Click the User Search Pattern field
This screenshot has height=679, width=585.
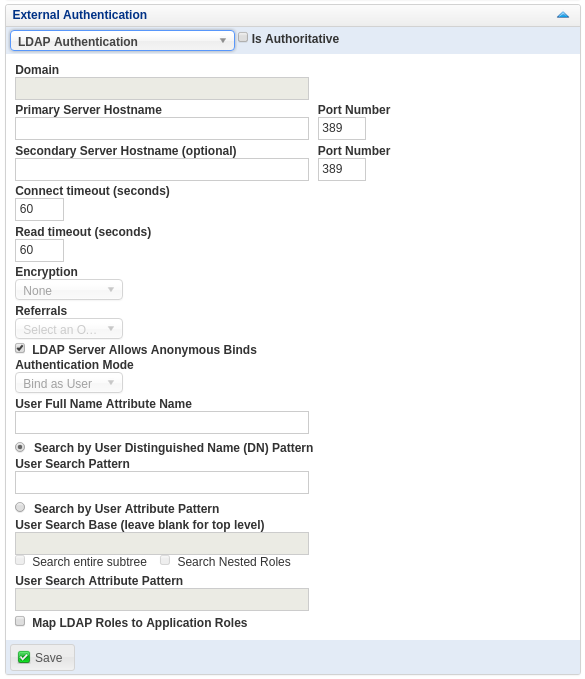(162, 482)
